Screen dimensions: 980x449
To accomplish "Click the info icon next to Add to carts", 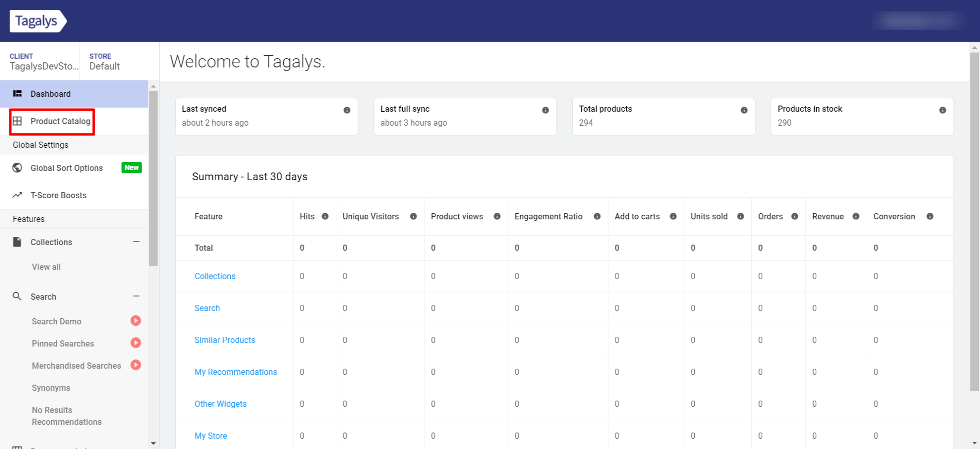I will click(x=673, y=216).
